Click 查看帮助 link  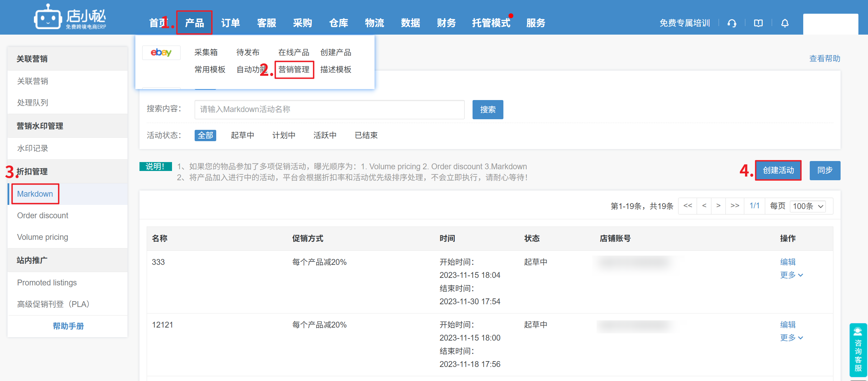(824, 59)
